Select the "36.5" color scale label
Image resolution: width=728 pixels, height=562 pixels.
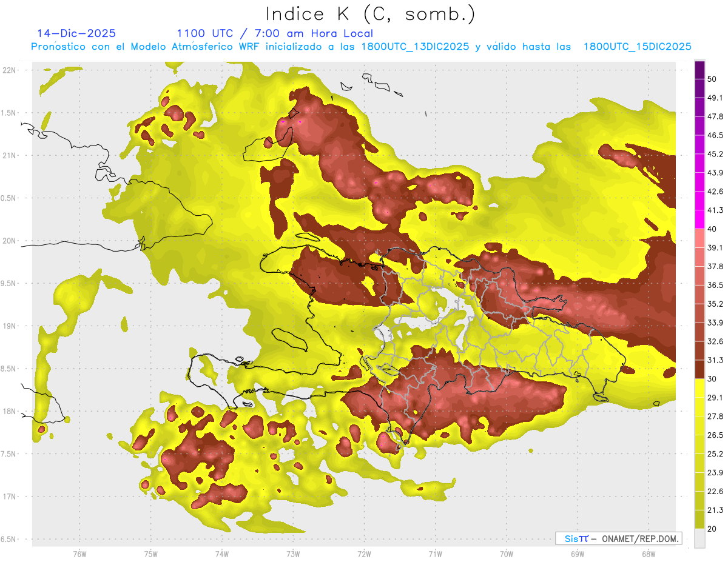pos(715,286)
